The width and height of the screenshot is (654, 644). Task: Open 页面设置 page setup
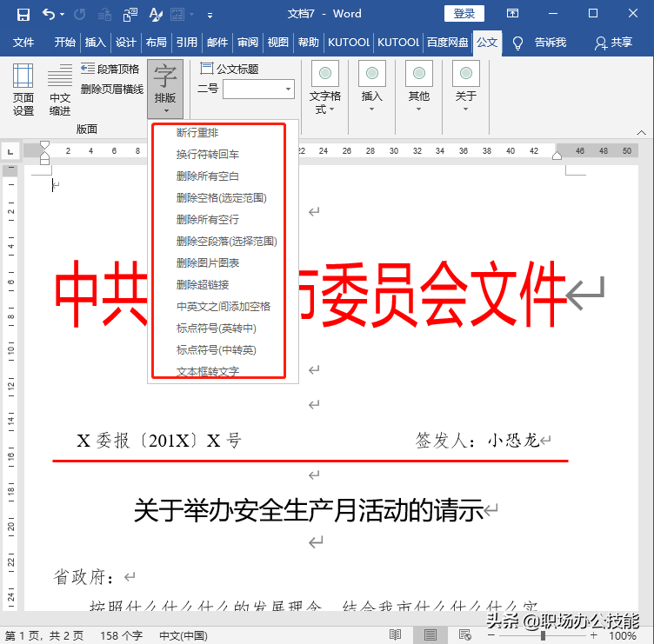(23, 90)
